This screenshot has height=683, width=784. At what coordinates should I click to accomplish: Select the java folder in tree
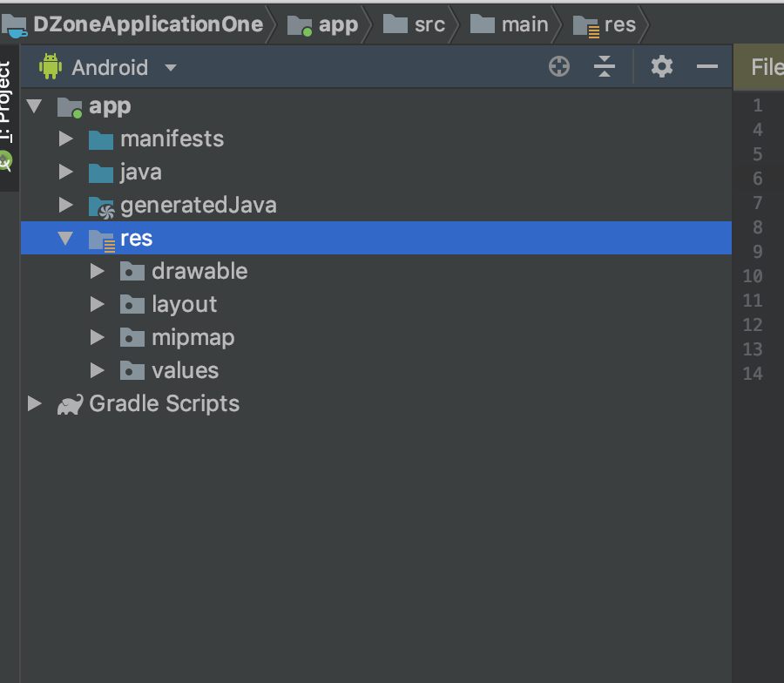pos(140,172)
